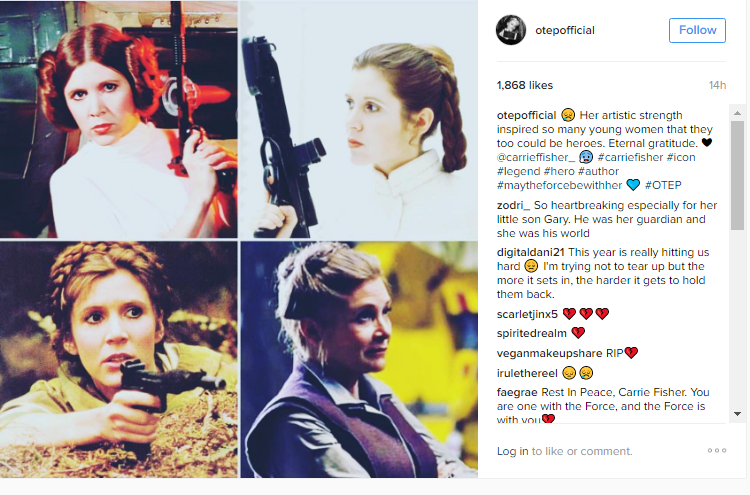Click the Log in link
Viewport: 750px width, 495px height.
pos(512,451)
